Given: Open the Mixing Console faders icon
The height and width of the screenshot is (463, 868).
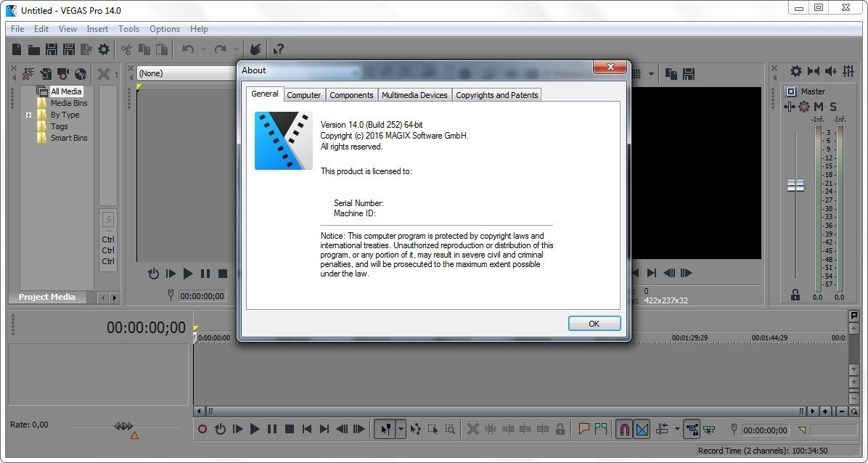Looking at the screenshot, I should tap(848, 71).
